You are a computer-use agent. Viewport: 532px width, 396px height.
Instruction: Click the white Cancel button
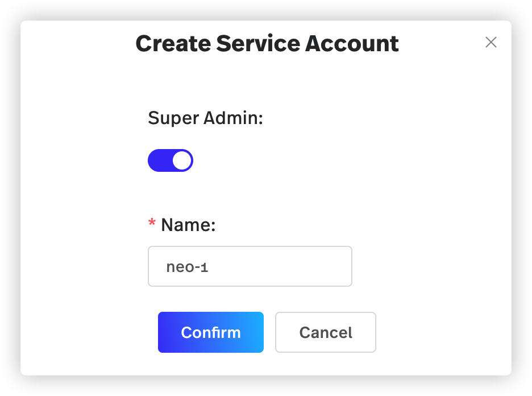point(325,332)
